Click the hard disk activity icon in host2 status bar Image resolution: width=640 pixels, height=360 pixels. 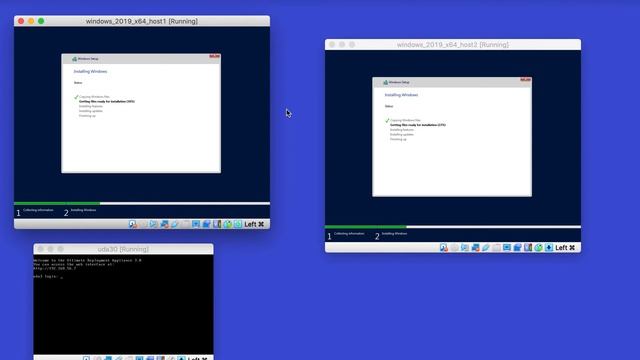(x=444, y=248)
